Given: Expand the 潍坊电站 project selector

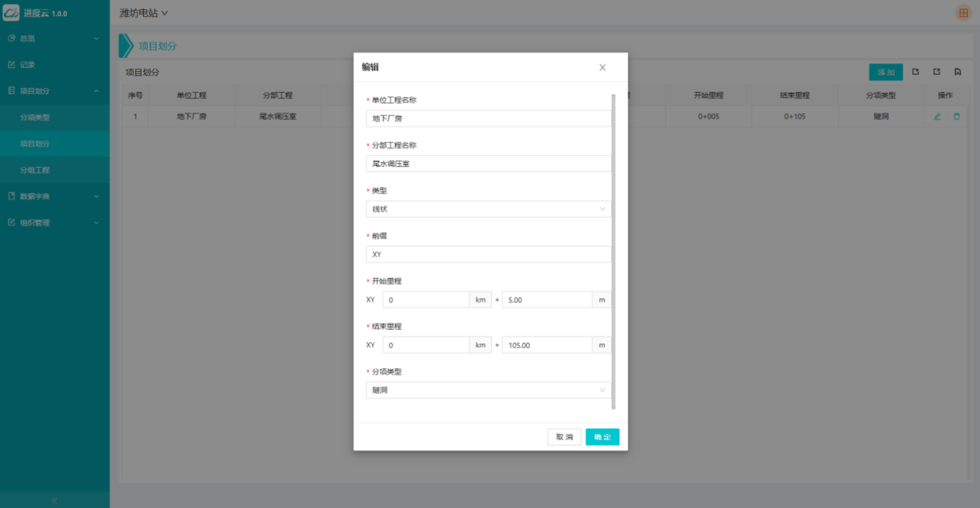Looking at the screenshot, I should [144, 13].
